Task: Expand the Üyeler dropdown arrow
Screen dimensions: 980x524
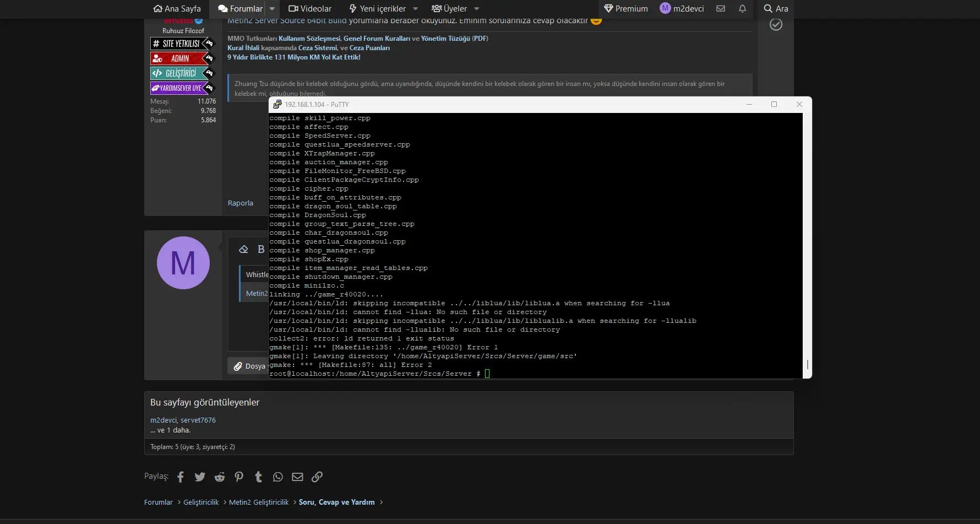Action: [477, 9]
